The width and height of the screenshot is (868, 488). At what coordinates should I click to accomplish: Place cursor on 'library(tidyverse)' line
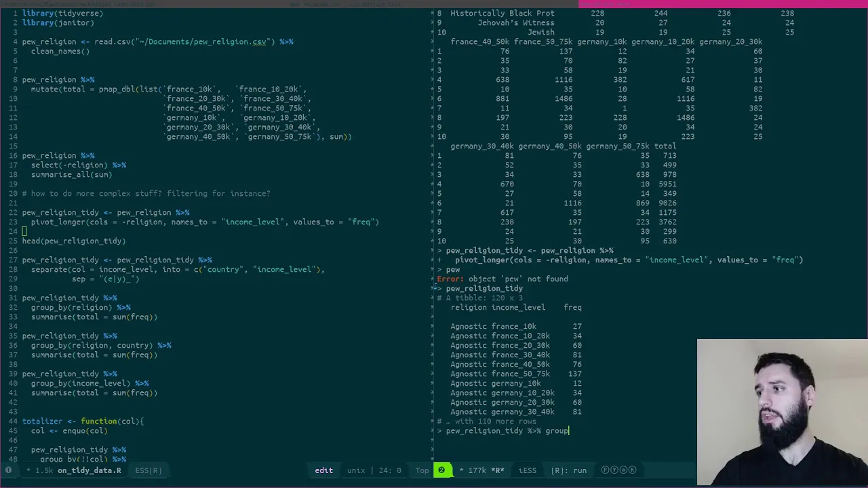[x=62, y=13]
